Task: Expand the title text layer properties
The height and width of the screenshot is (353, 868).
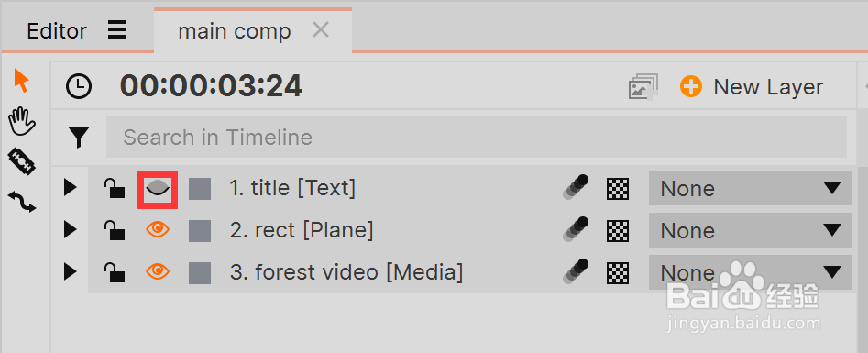Action: coord(70,188)
